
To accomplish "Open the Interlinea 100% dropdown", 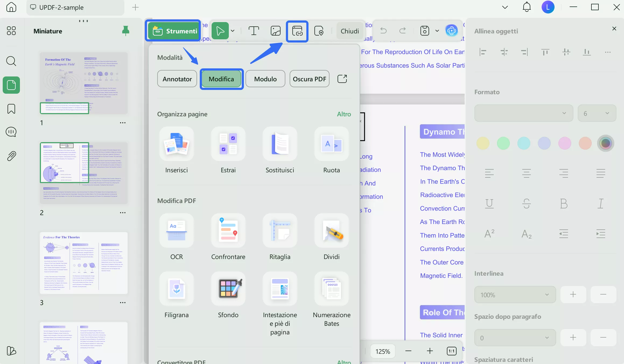I will pyautogui.click(x=514, y=295).
